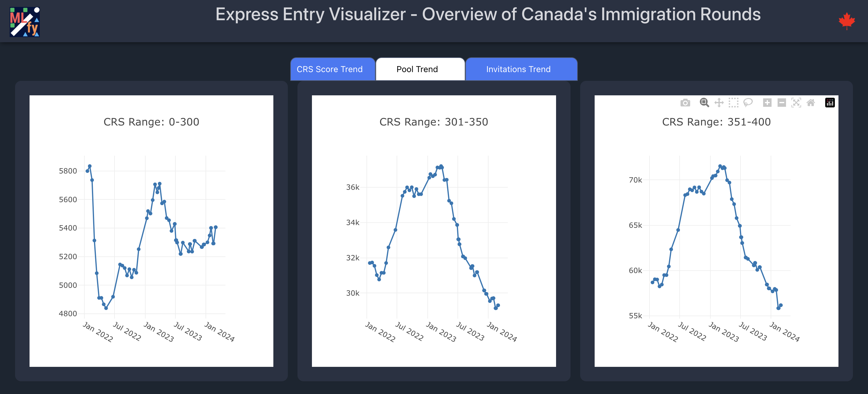Activate the Pan tool in chart modebar
868x394 pixels.
point(719,103)
